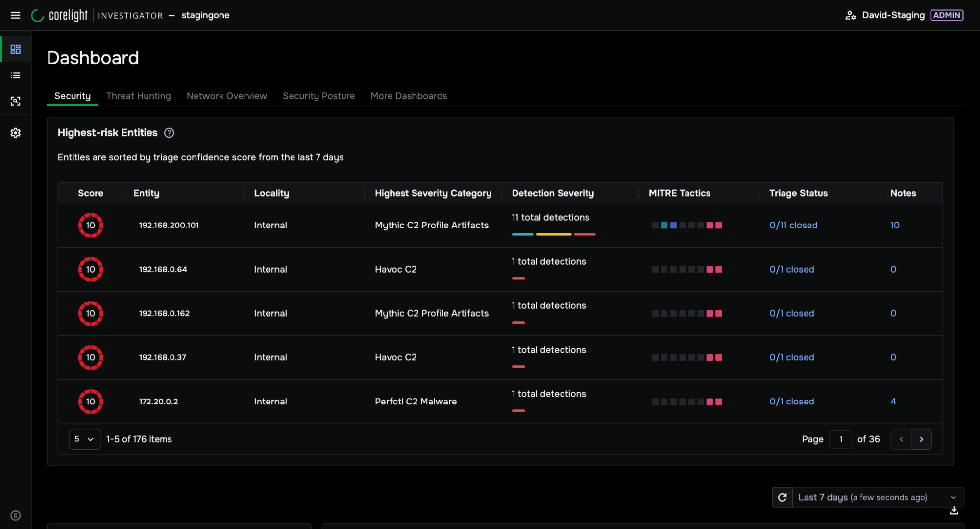The image size is (980, 529).
Task: Switch to the Threat Hunting tab
Action: pos(139,96)
